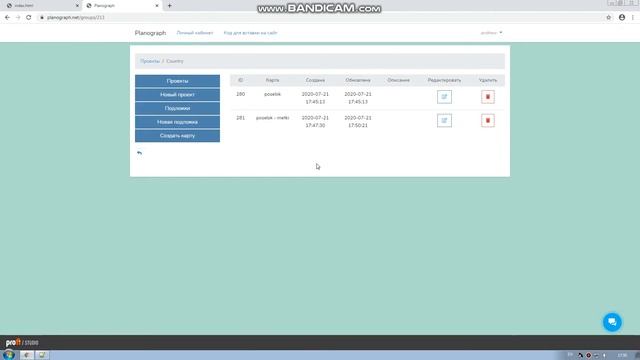Screen dimensions: 640x360
Task: Close the index.html browser tab
Action: pos(77,6)
